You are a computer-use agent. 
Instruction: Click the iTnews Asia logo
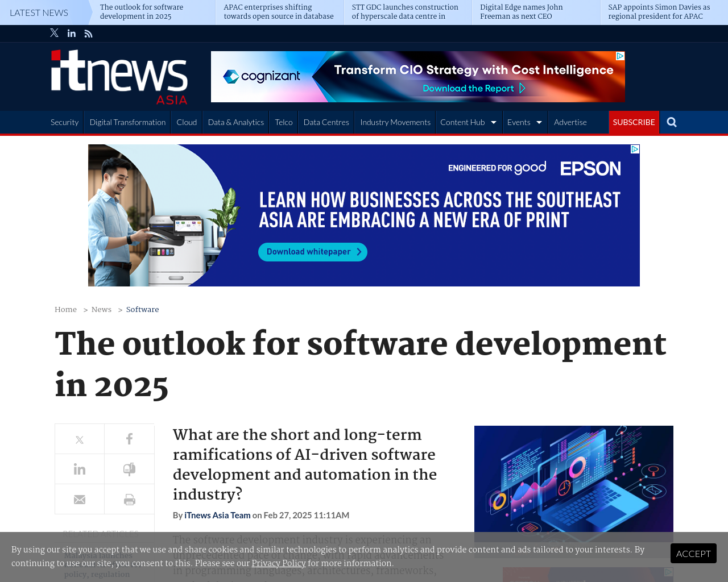coord(119,77)
